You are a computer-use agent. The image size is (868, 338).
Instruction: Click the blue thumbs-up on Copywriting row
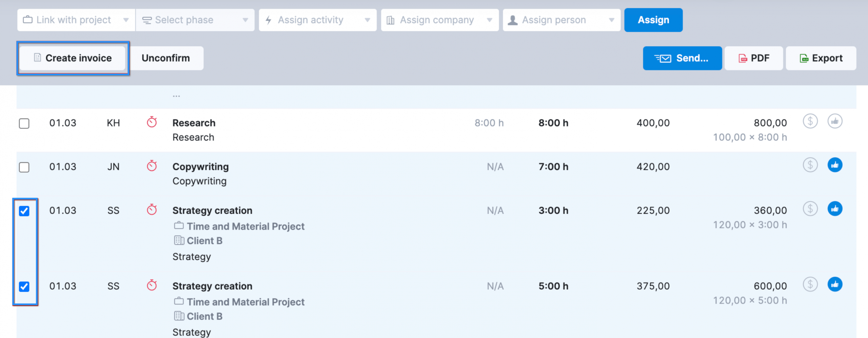(835, 165)
